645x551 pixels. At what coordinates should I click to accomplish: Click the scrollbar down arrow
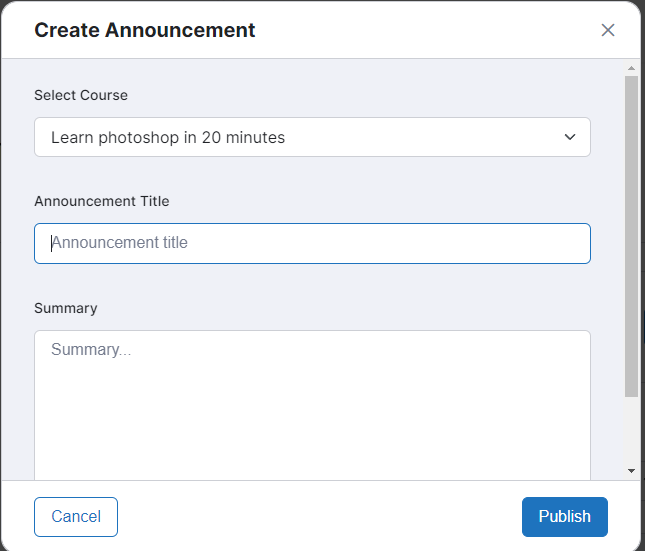click(631, 470)
